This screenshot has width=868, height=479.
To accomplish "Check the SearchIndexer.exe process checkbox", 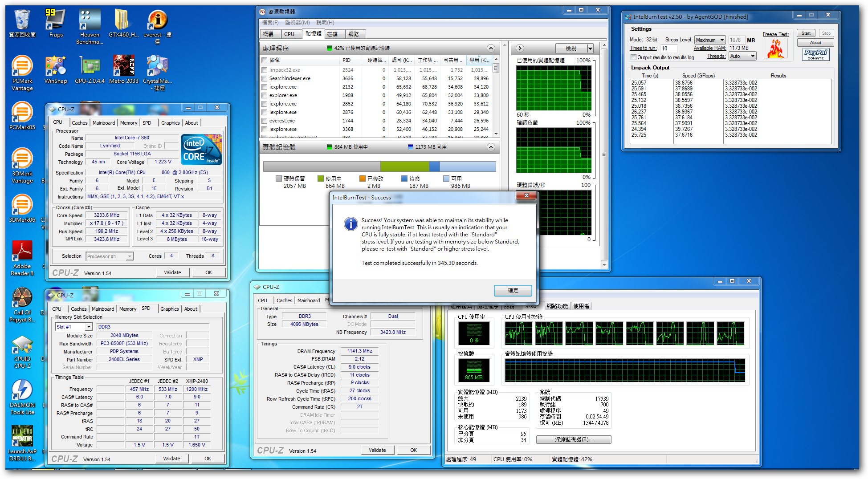I will pyautogui.click(x=265, y=79).
